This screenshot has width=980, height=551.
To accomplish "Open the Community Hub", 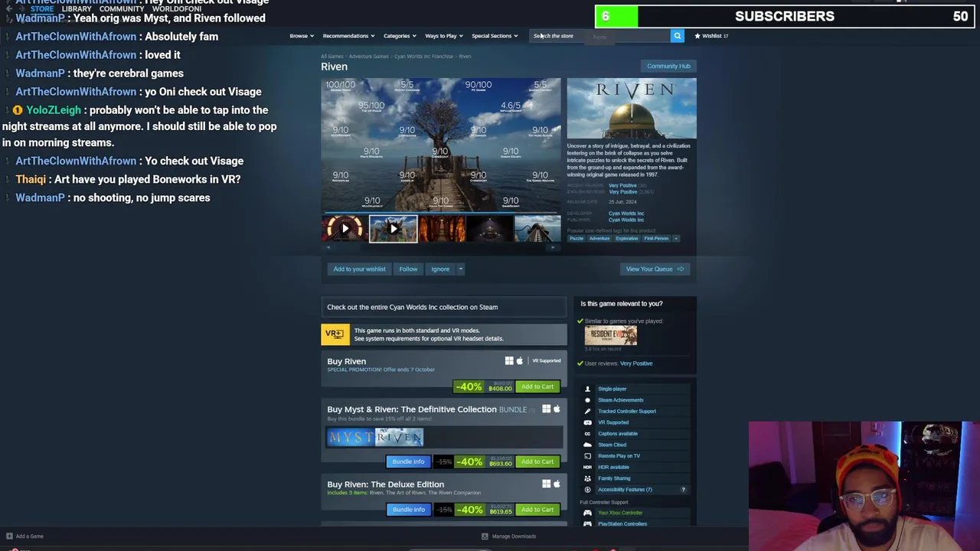I will coord(668,66).
